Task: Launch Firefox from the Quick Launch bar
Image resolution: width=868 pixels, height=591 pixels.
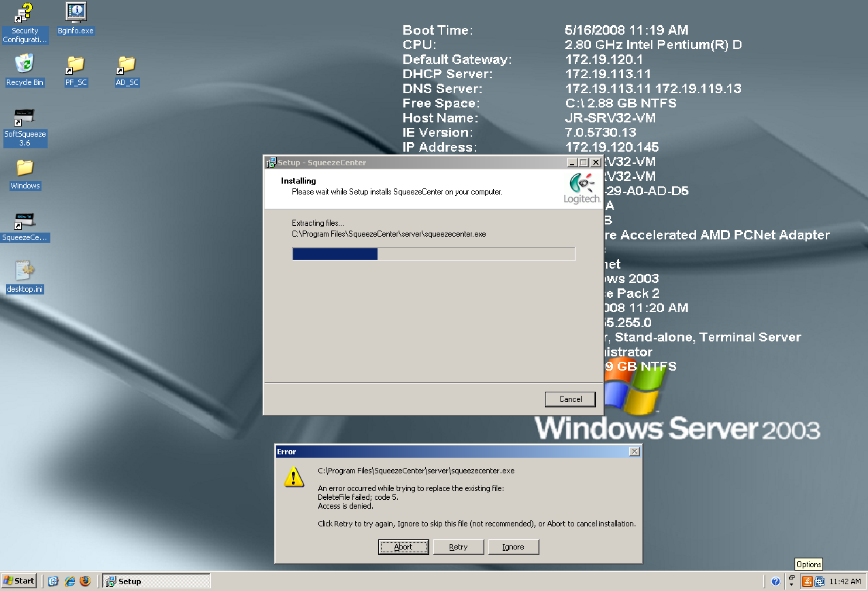Action: [x=85, y=581]
